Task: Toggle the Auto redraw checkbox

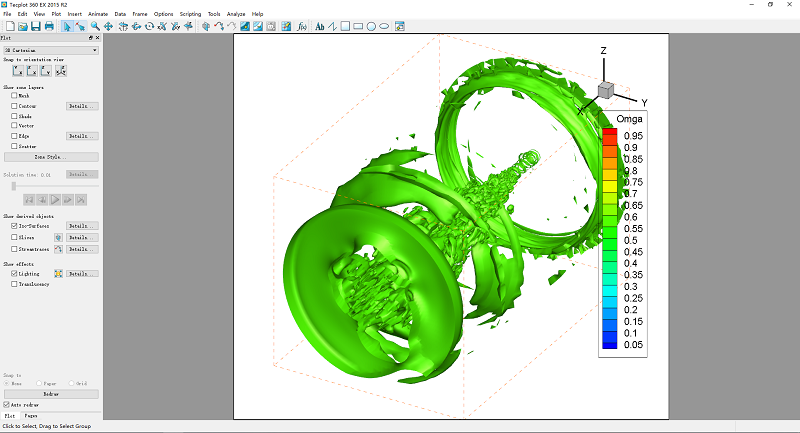Action: pyautogui.click(x=7, y=404)
